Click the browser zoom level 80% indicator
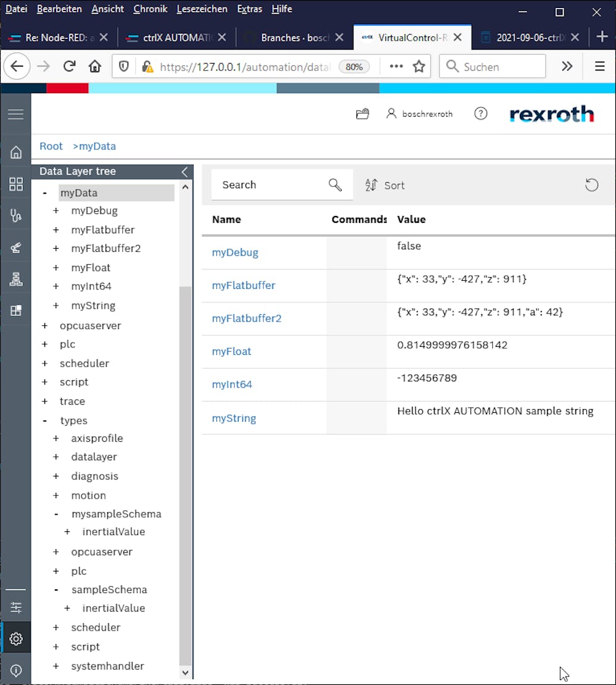 (x=354, y=67)
